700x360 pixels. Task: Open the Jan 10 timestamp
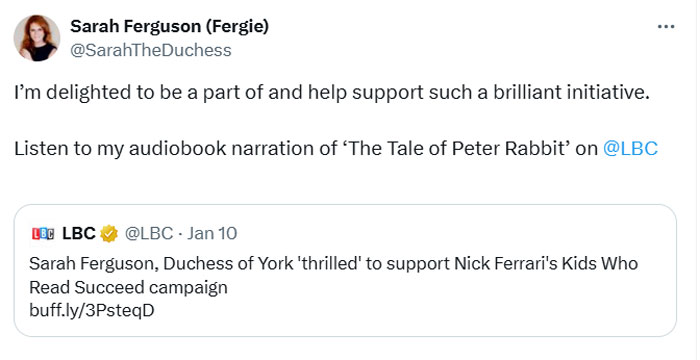pos(212,233)
